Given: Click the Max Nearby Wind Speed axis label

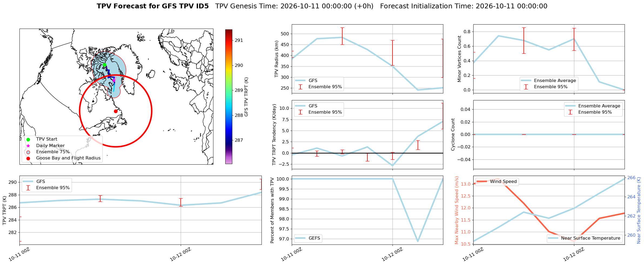Looking at the screenshot, I should click(x=457, y=210).
